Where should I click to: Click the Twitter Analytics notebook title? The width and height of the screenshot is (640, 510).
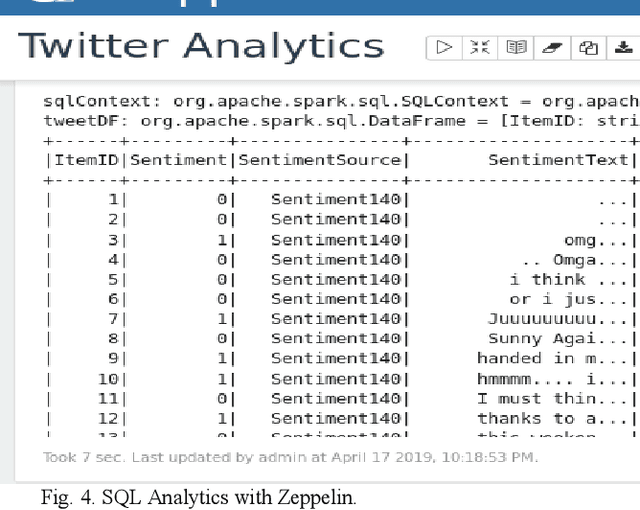201,46
